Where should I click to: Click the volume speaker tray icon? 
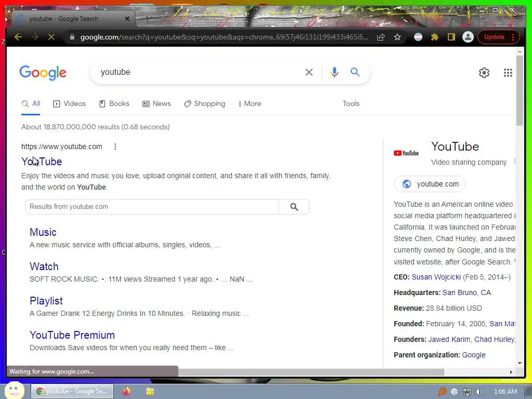coord(480,392)
